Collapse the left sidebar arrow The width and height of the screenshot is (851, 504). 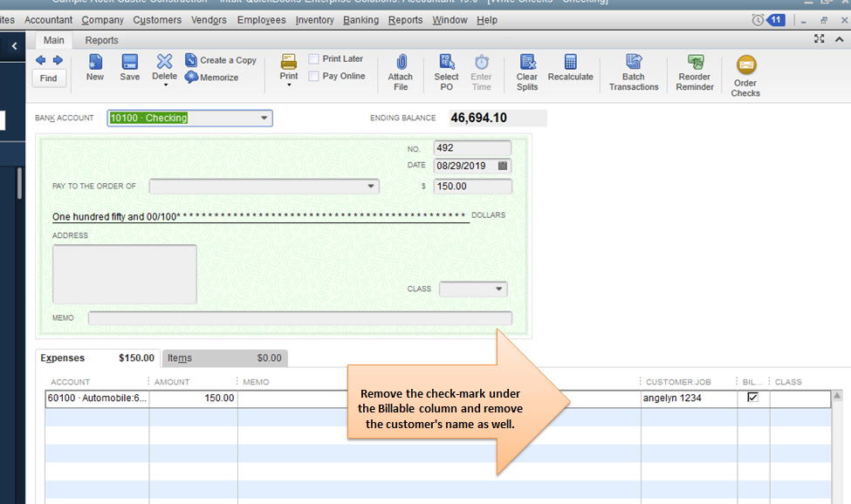[15, 46]
